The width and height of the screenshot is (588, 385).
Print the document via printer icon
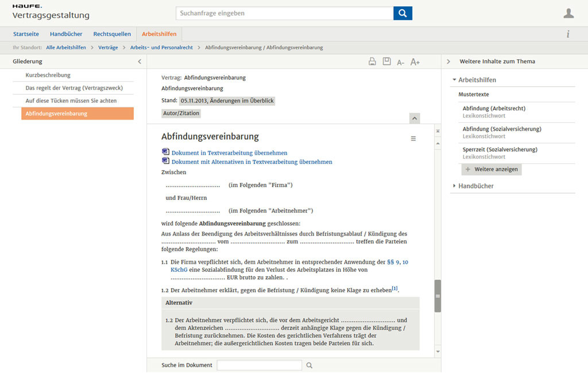pos(372,61)
